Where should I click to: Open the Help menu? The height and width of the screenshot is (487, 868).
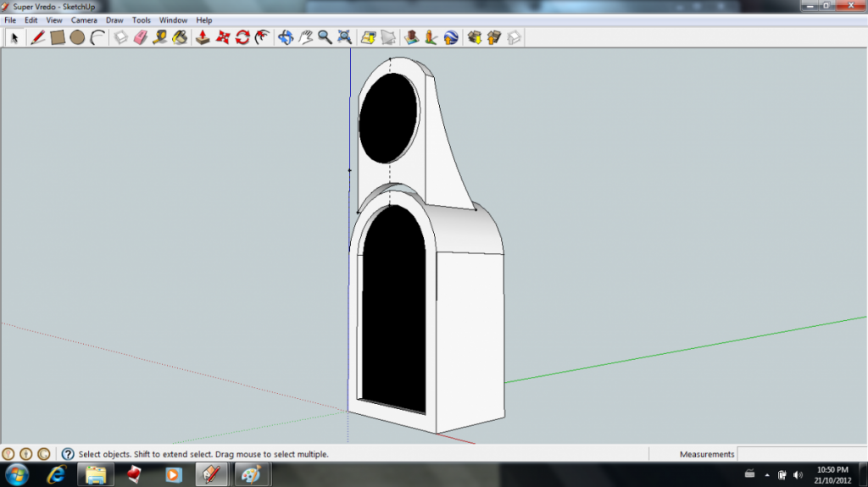204,20
